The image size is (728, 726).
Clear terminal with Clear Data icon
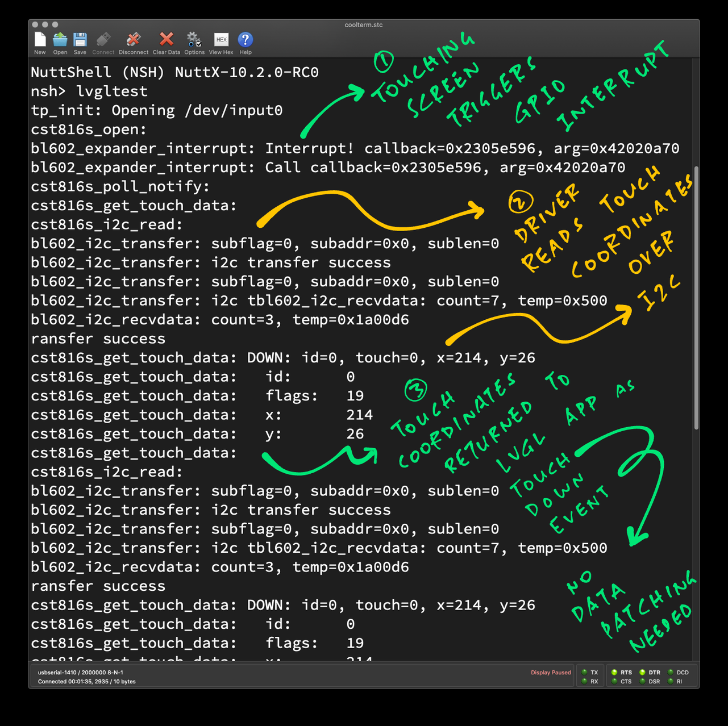[166, 40]
